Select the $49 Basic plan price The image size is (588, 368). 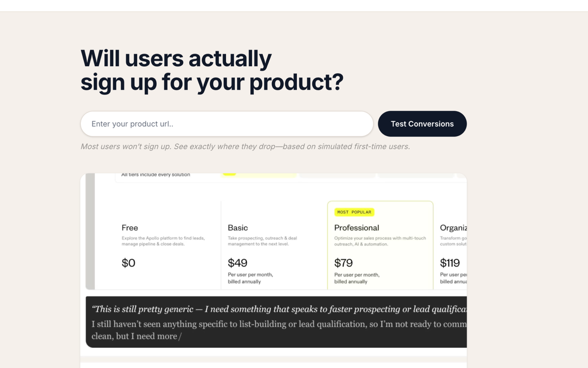pos(238,263)
